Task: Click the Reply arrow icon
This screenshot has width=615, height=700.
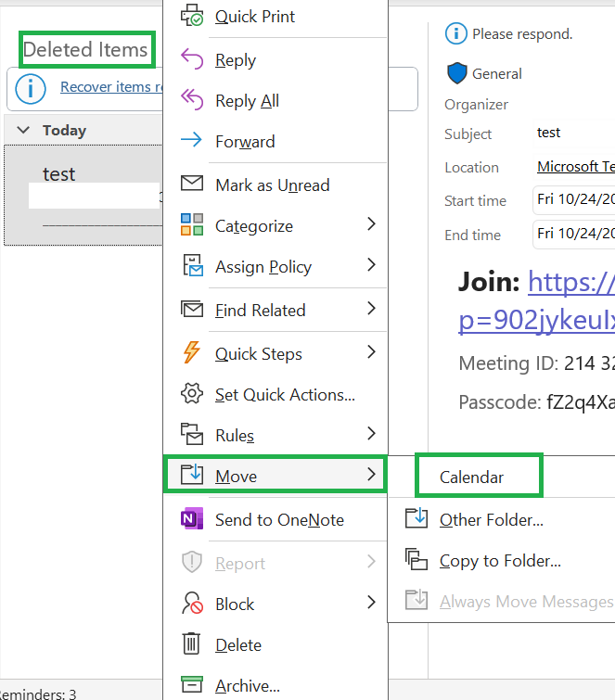Action: (192, 59)
